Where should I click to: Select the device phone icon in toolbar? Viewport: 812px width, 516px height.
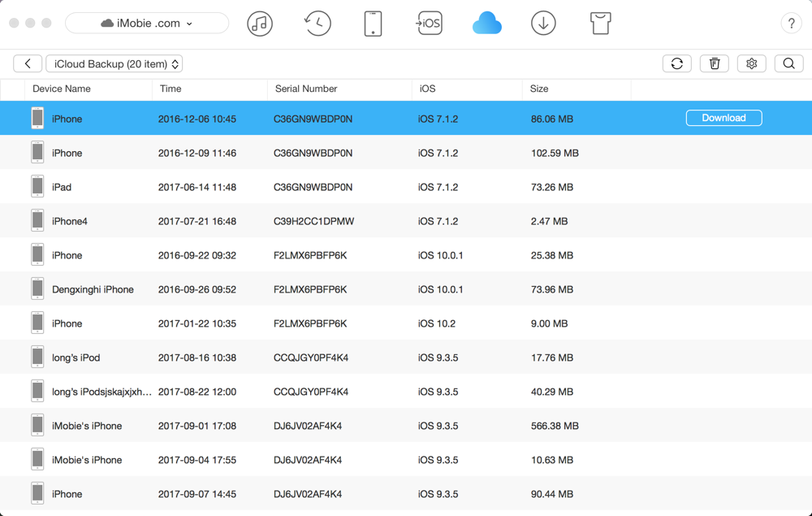tap(373, 24)
